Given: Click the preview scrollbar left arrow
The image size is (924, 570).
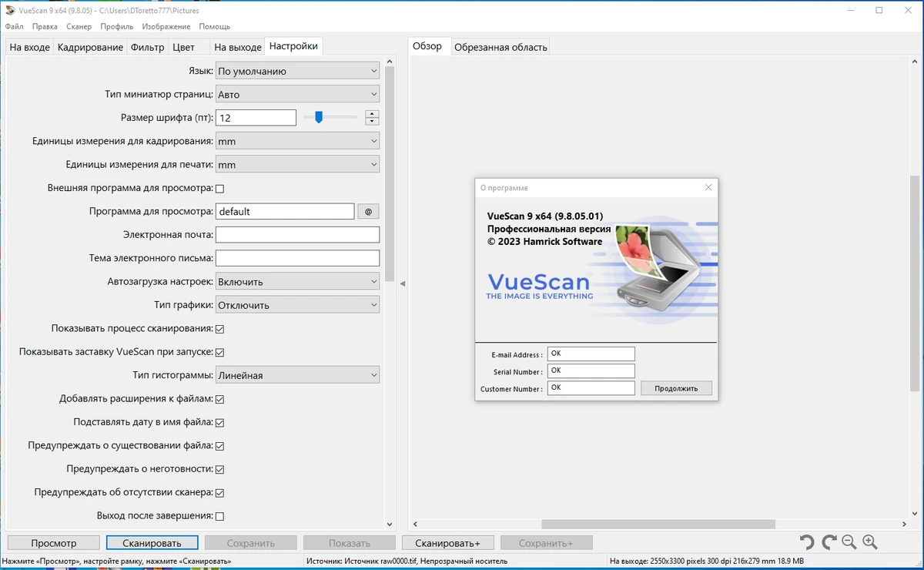Looking at the screenshot, I should pyautogui.click(x=415, y=524).
